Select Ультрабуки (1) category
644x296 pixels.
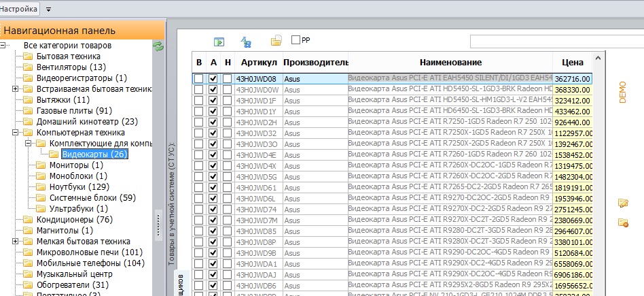point(78,208)
